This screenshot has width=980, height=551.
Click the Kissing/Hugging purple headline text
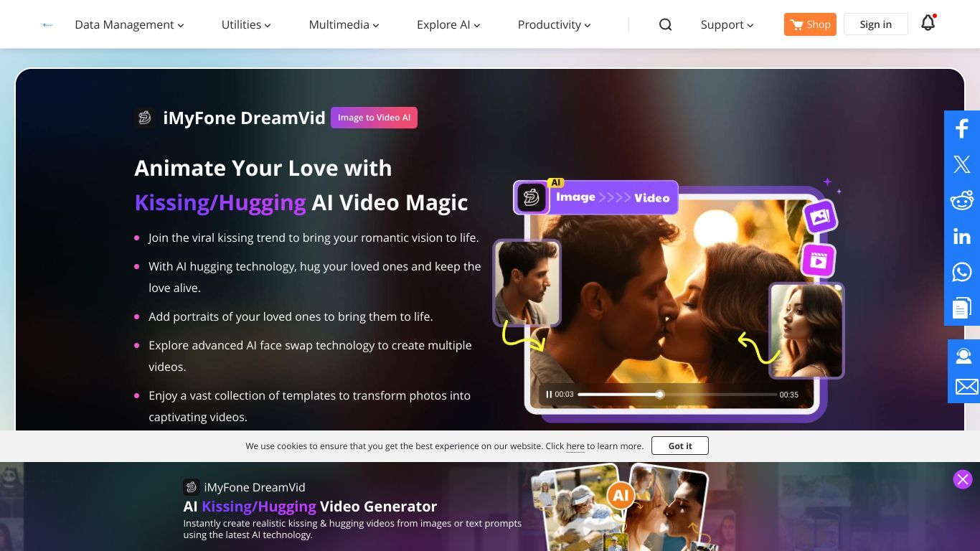[x=220, y=202]
